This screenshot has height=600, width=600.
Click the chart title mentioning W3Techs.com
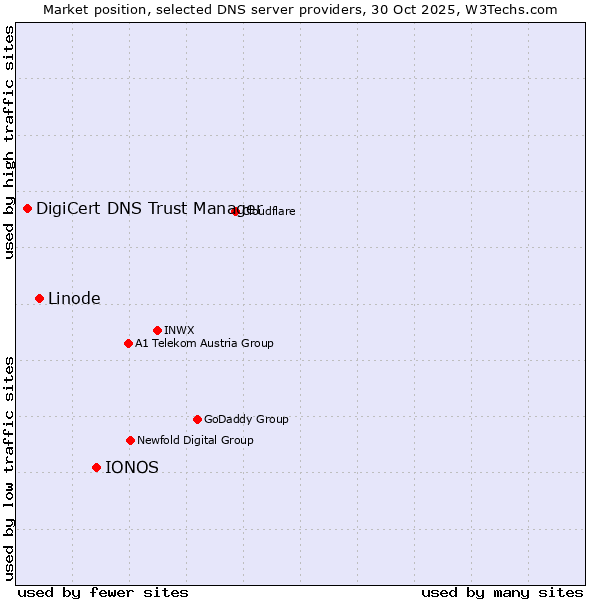pos(300,9)
